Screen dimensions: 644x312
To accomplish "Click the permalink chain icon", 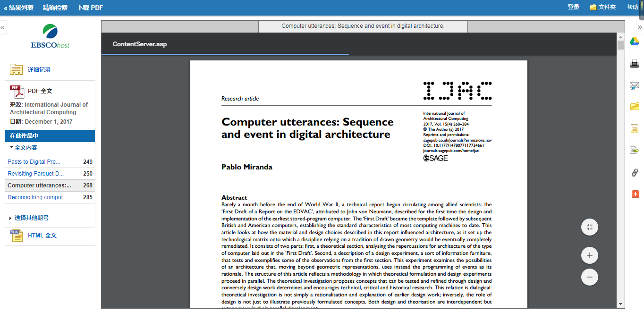I will [x=635, y=172].
